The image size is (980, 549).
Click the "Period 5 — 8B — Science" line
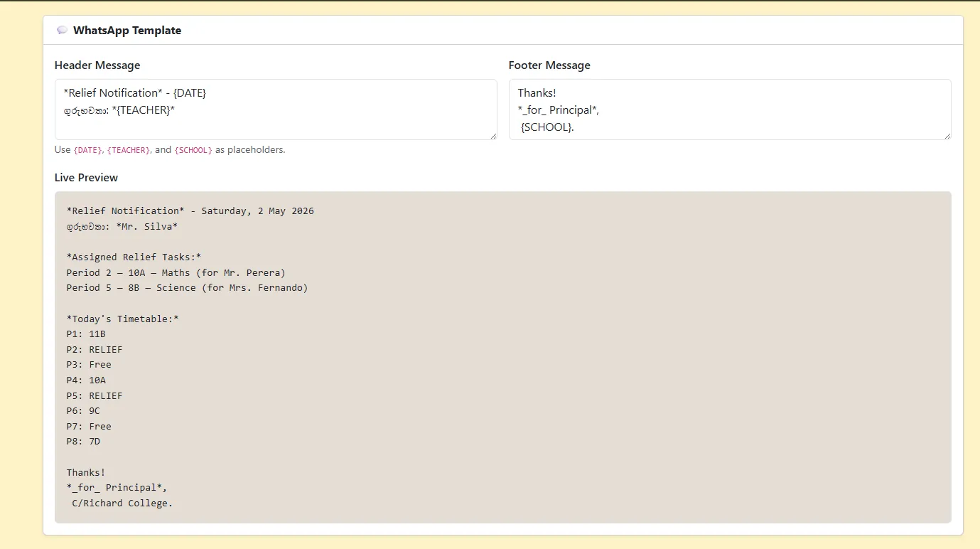coord(187,288)
